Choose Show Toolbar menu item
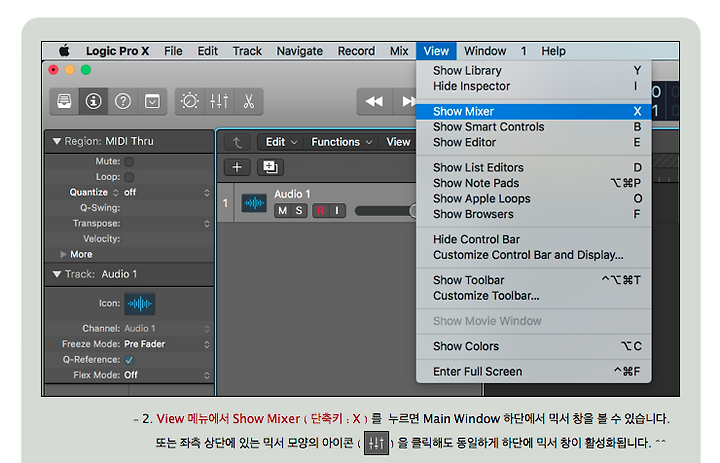This screenshot has height=463, width=720. coord(534,280)
